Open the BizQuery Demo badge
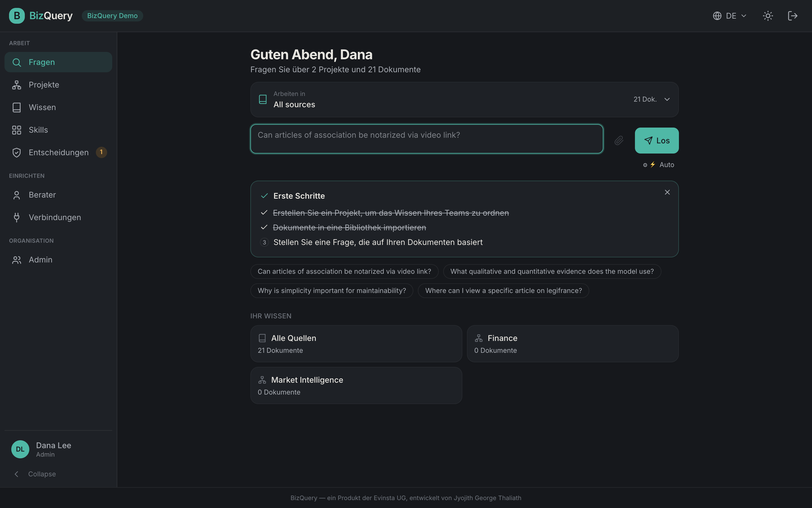This screenshot has width=812, height=508. point(112,16)
